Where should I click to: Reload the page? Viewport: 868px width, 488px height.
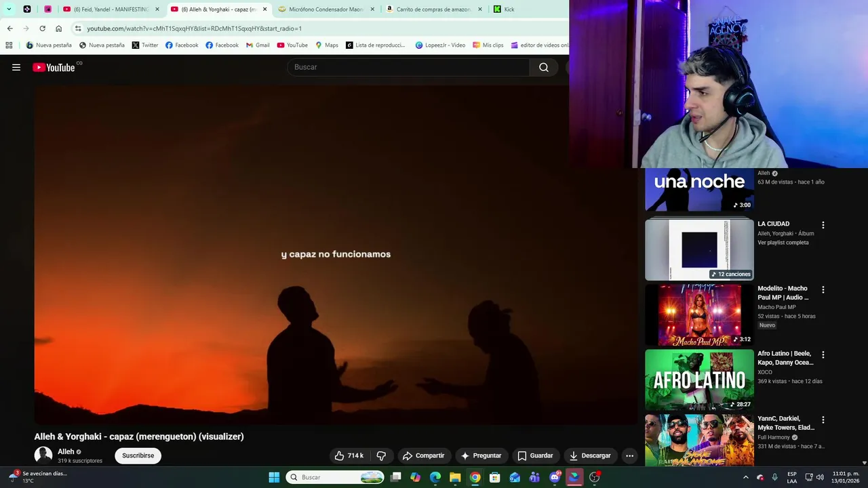point(42,28)
